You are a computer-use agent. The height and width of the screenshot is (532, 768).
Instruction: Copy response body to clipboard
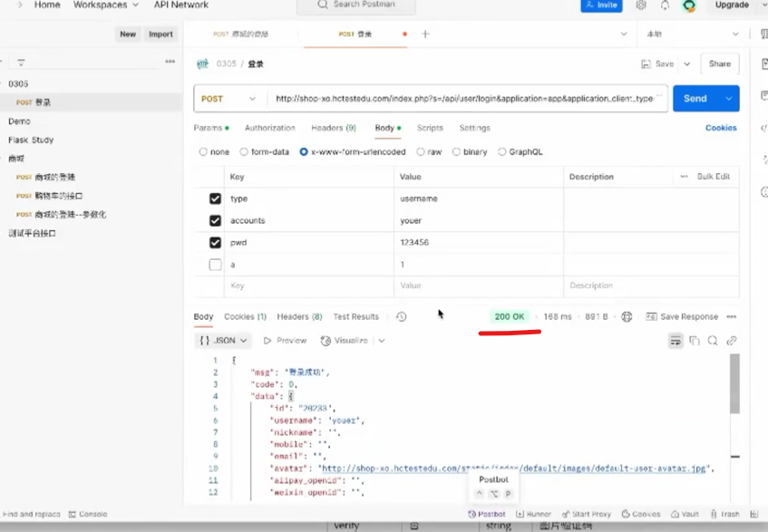694,341
